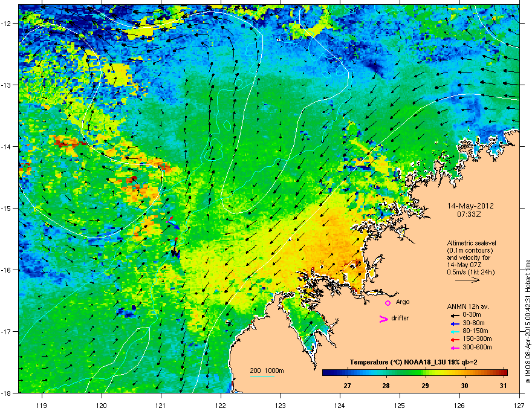
Task: Click the blue ANMN mooring arrow on the map
Action: click(x=175, y=224)
